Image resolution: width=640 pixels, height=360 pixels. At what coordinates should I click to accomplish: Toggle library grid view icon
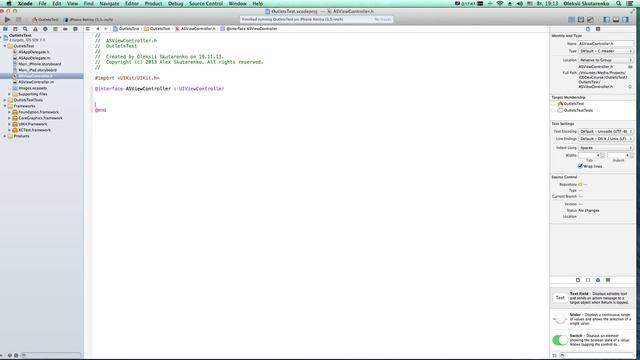554,356
